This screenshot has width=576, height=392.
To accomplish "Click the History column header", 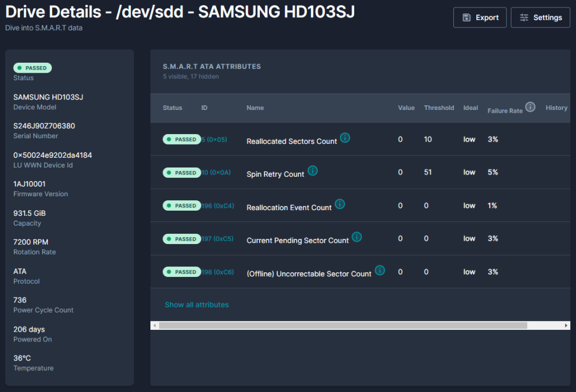I will 556,108.
